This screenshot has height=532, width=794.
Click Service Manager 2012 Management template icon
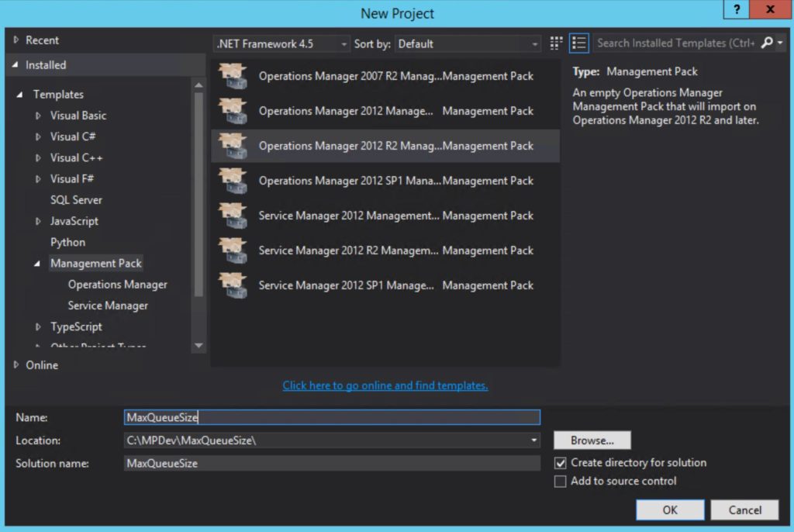pyautogui.click(x=233, y=216)
